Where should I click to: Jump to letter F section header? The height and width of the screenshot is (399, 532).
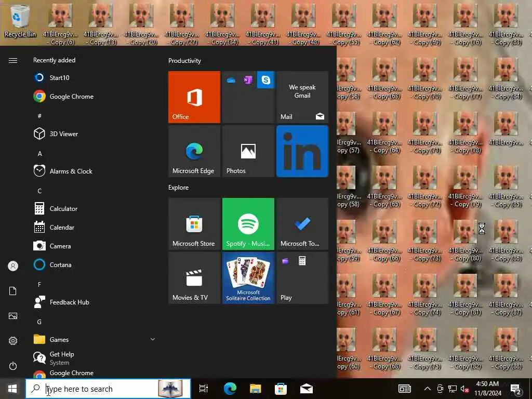tap(39, 284)
